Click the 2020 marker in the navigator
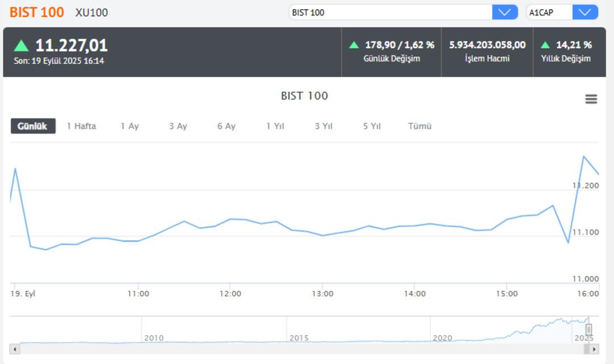The width and height of the screenshot is (614, 364). tap(442, 338)
